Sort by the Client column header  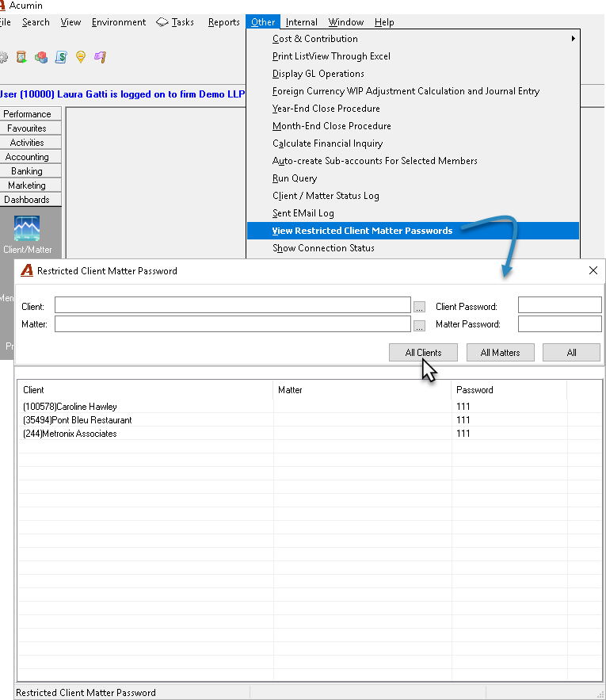[146, 390]
